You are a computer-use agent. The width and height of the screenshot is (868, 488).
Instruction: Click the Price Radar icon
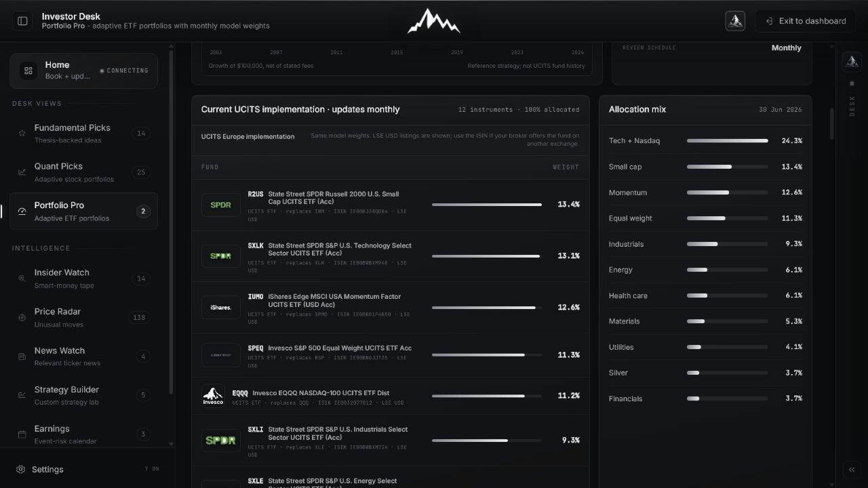pyautogui.click(x=22, y=318)
